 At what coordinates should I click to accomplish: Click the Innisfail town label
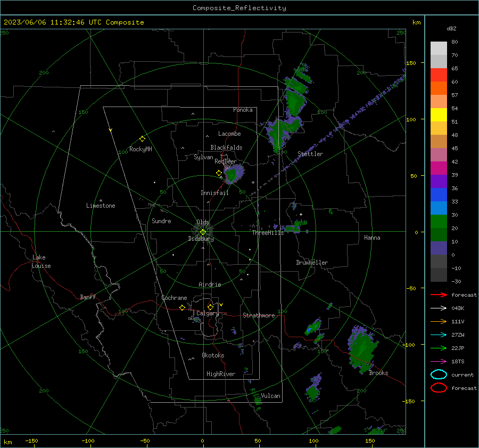[214, 193]
